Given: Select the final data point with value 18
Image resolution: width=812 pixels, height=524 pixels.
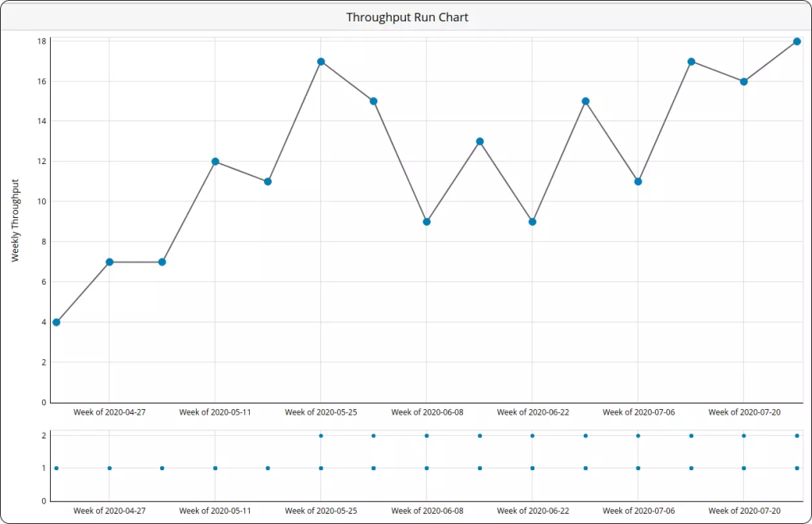Looking at the screenshot, I should click(x=797, y=42).
